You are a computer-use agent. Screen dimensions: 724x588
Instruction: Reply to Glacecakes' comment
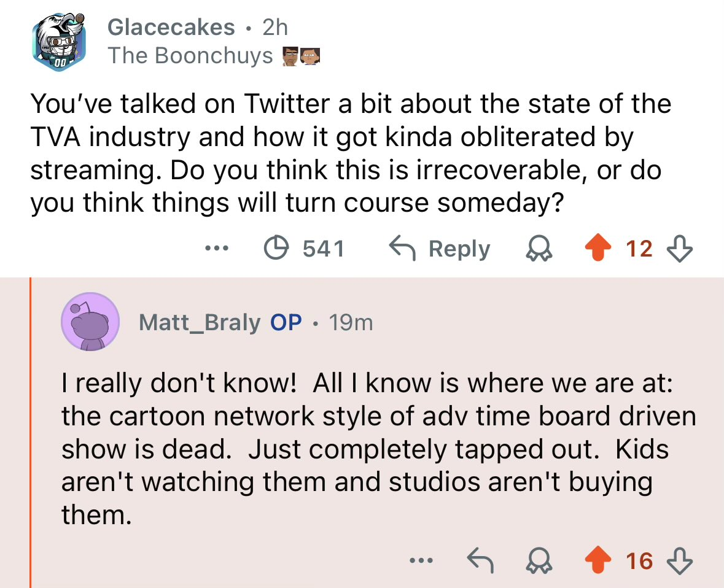click(x=440, y=249)
